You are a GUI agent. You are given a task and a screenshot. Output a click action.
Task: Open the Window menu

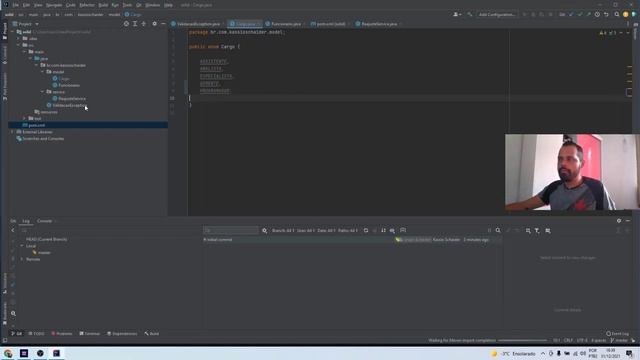point(153,5)
